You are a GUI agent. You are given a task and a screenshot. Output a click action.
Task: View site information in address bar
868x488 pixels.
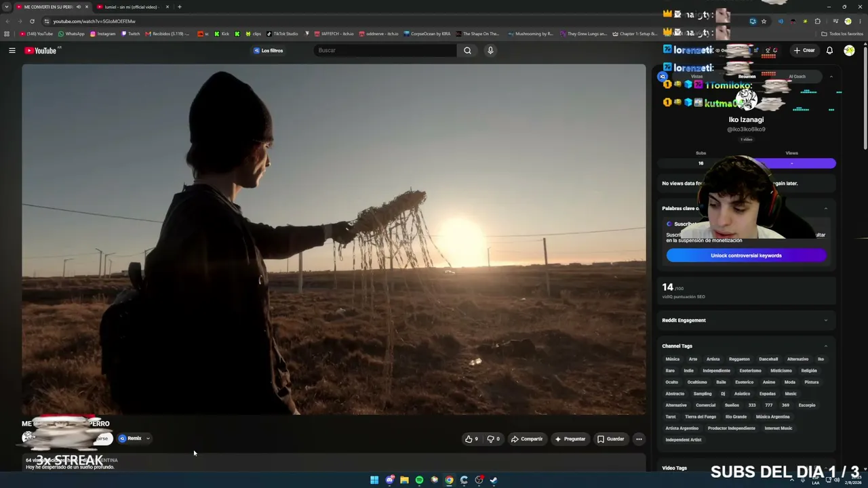coord(46,21)
